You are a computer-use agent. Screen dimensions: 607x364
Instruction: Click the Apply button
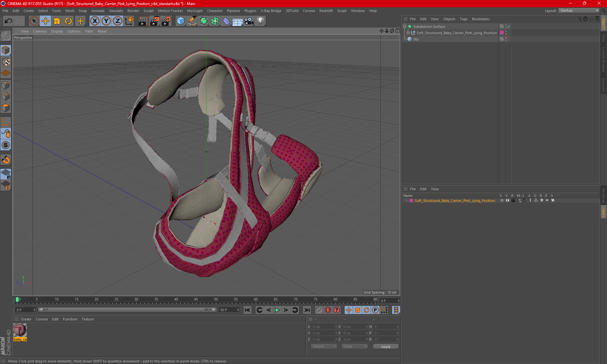tap(386, 346)
